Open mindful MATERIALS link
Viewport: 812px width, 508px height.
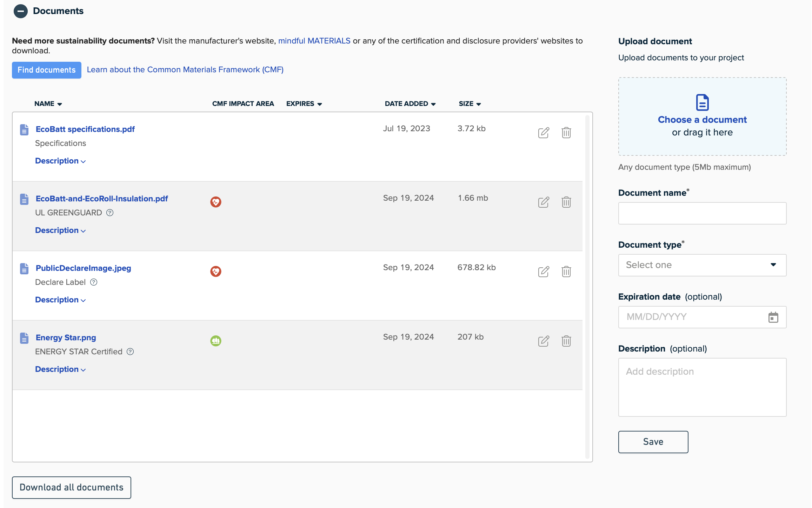click(314, 41)
